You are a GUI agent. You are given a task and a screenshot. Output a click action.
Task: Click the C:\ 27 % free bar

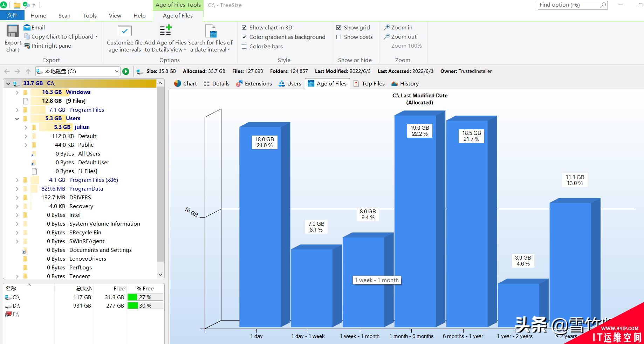pyautogui.click(x=145, y=297)
